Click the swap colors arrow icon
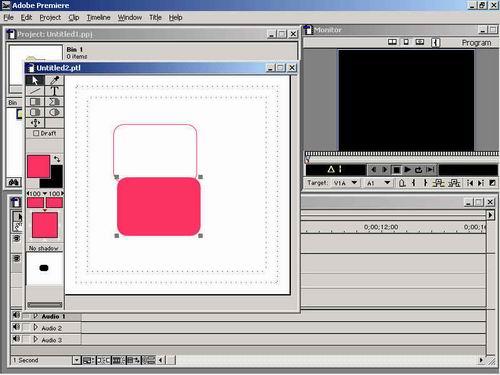This screenshot has height=375, width=500. pyautogui.click(x=57, y=159)
